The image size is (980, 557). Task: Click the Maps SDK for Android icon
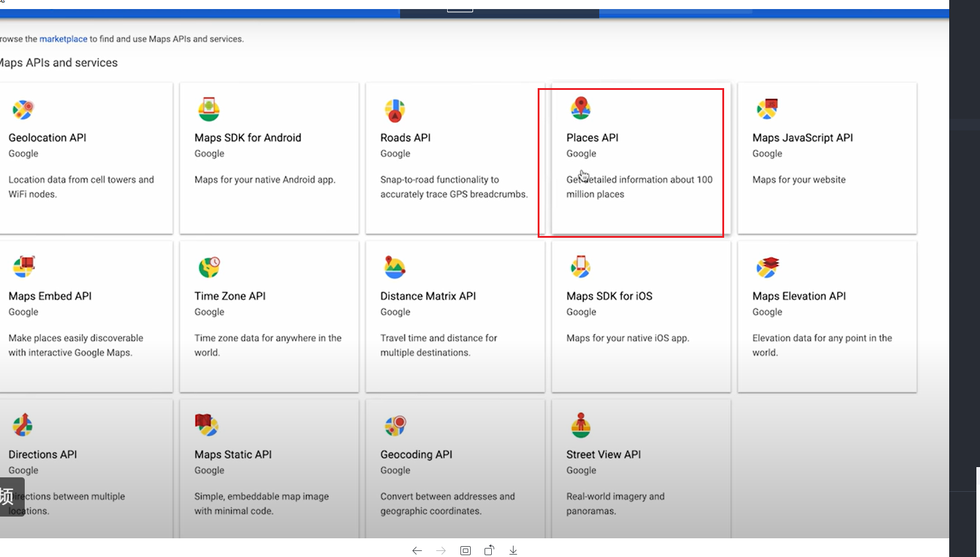209,109
